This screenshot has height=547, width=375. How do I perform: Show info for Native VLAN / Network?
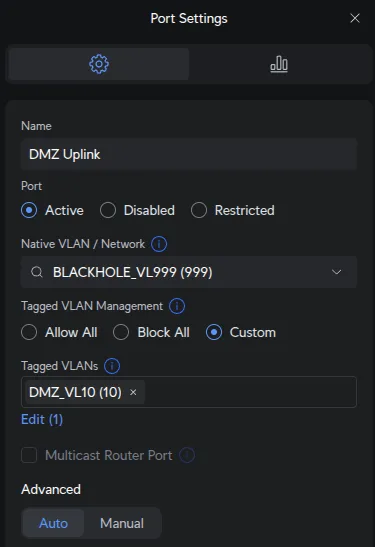[159, 244]
